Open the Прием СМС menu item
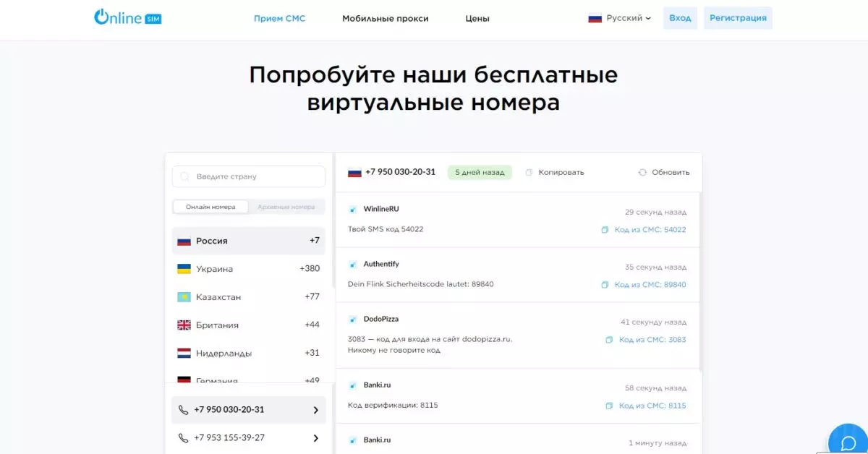Screen dimensions: 868x454 coord(279,19)
